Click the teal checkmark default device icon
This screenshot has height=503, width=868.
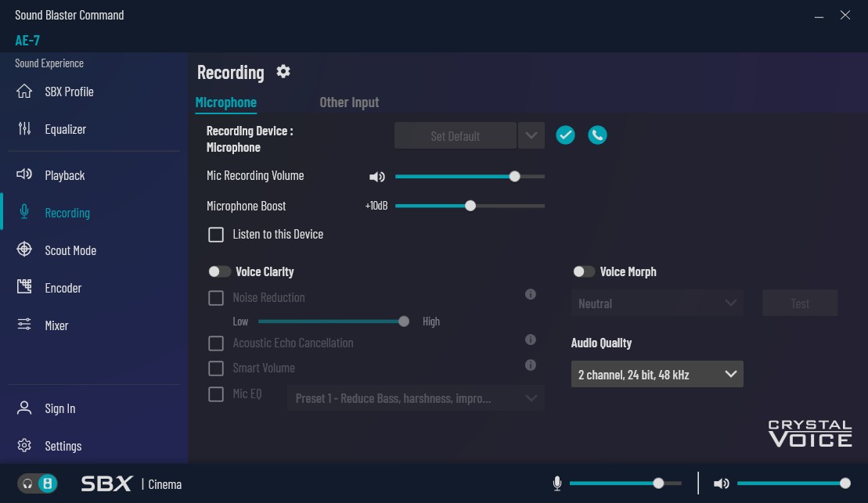(x=565, y=135)
